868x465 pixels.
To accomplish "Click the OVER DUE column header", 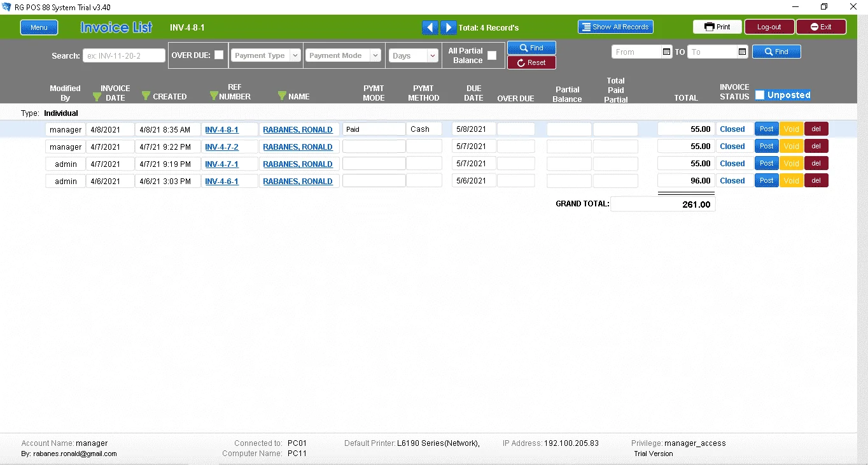I will coord(515,98).
